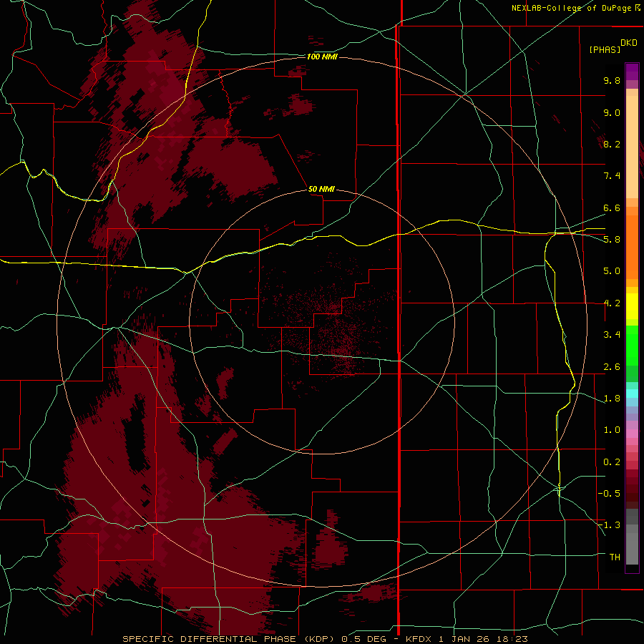
Task: Select the 3.4 value on color scale
Action: point(612,335)
